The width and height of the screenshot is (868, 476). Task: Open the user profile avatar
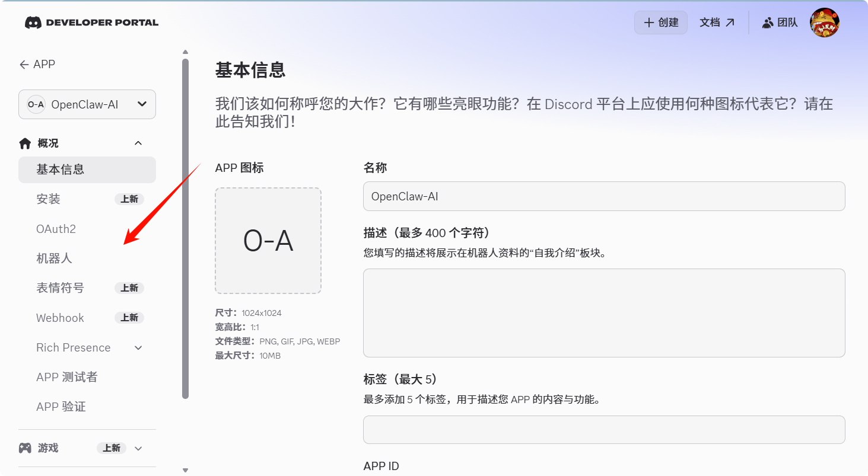[x=825, y=23]
